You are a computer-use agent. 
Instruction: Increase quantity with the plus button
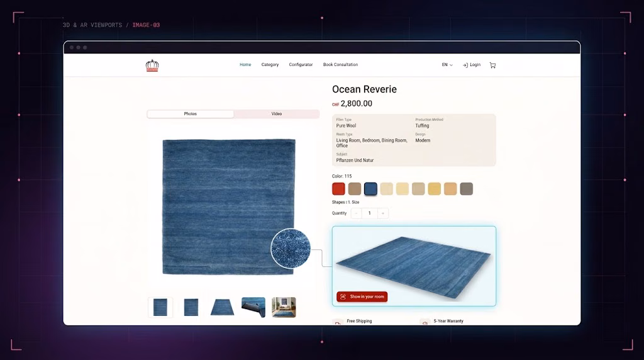pos(383,213)
